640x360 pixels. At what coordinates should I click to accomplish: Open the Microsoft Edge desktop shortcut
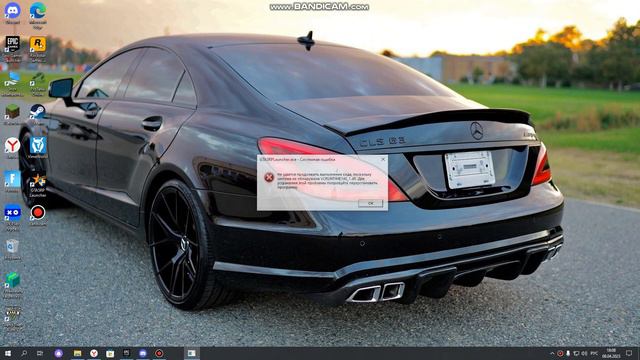[38, 15]
